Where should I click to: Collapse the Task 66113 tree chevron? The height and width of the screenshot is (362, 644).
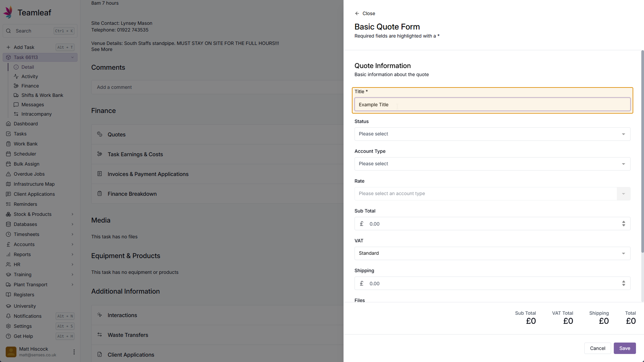pos(72,57)
